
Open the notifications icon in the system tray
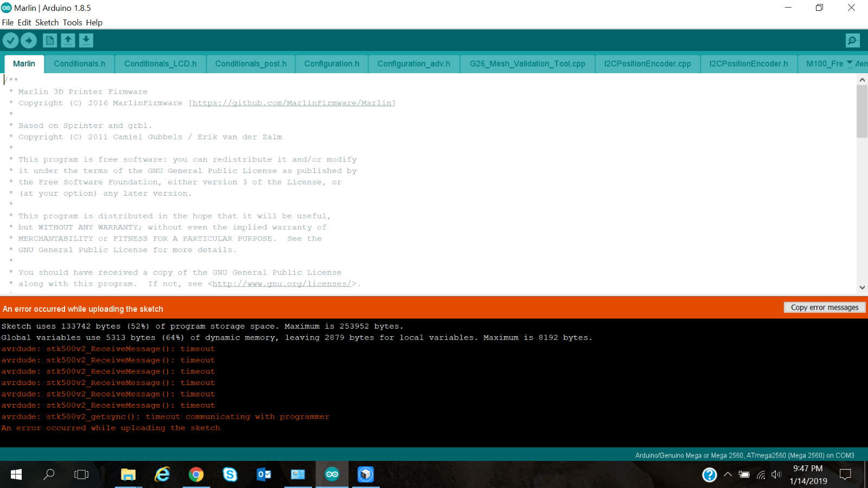pyautogui.click(x=845, y=474)
